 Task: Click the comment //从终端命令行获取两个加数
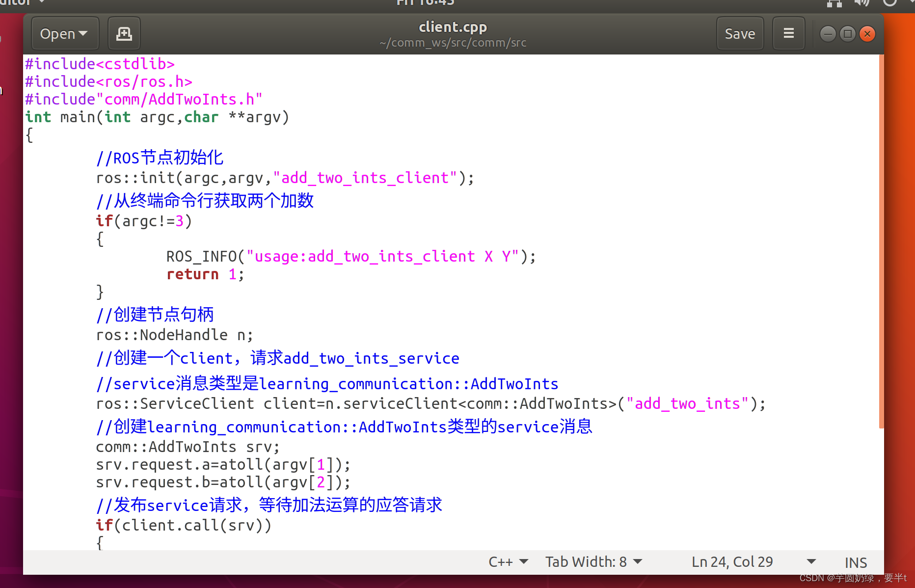click(x=205, y=201)
